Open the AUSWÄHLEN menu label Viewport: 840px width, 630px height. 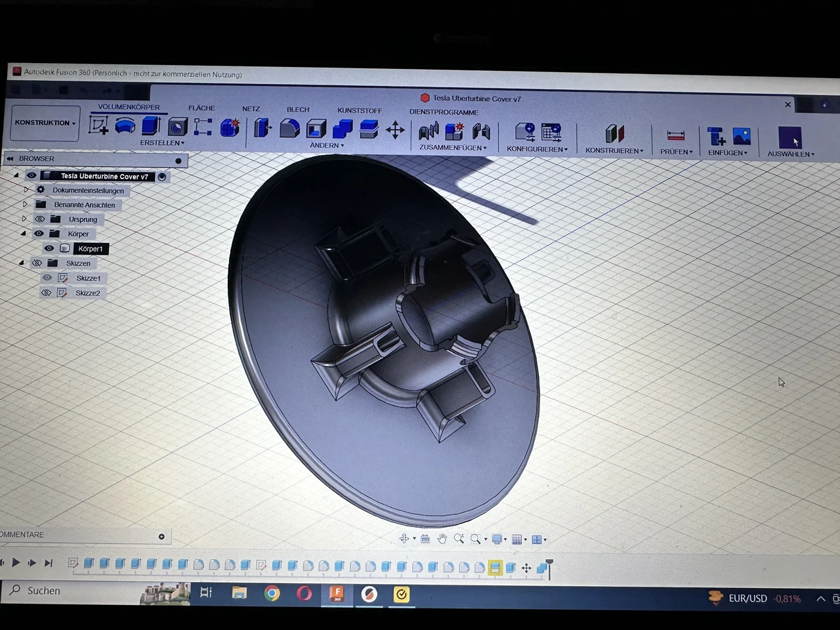point(791,154)
